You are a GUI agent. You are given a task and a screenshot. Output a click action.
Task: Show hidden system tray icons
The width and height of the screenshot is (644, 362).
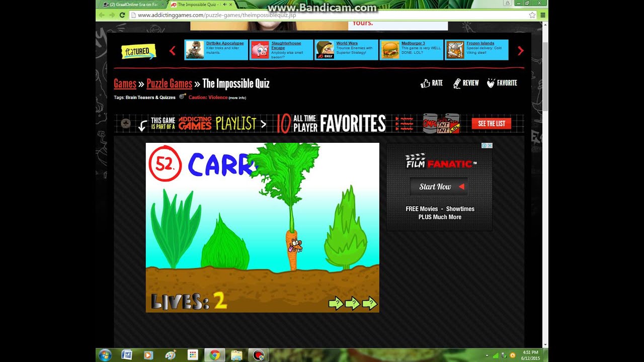click(487, 355)
